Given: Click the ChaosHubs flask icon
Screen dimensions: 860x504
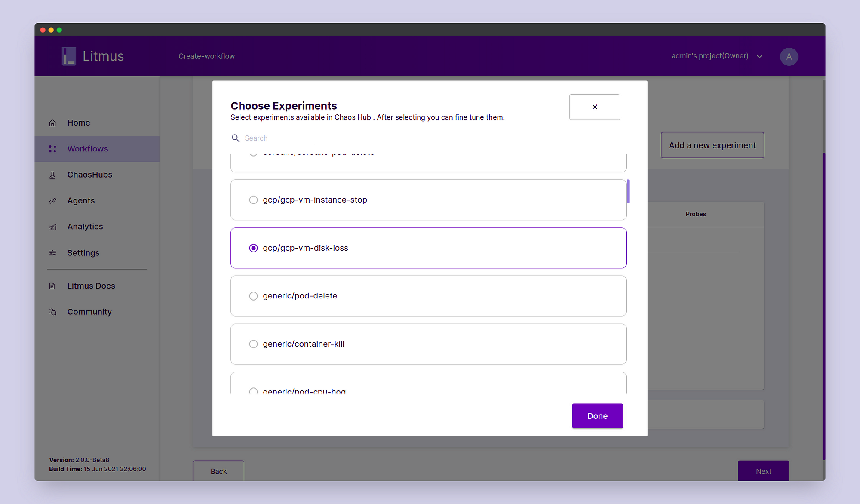Looking at the screenshot, I should pos(52,175).
